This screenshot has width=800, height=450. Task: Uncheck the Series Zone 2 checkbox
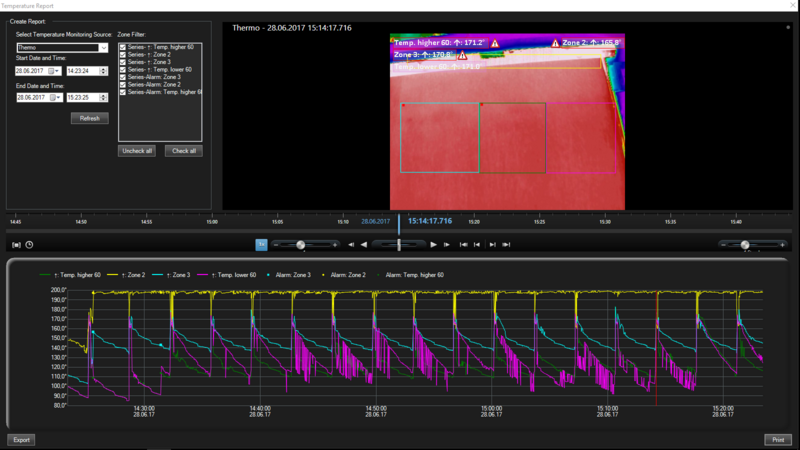coord(122,55)
